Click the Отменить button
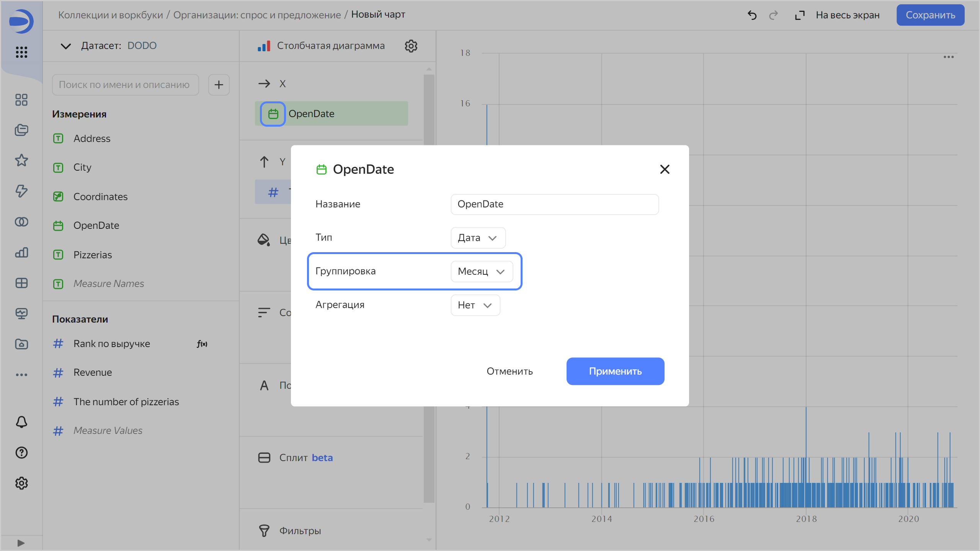980x551 pixels. (510, 371)
